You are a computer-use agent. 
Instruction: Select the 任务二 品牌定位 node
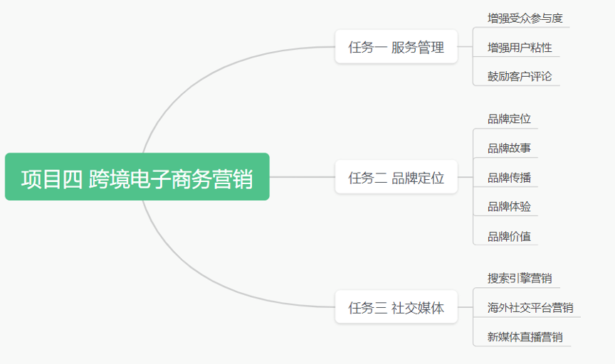coord(396,177)
